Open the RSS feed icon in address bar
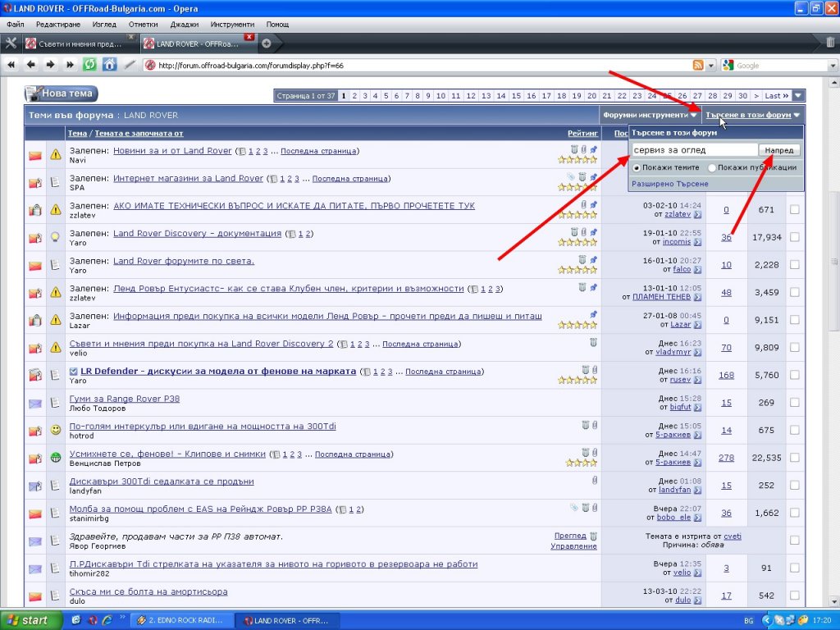840x630 pixels. pyautogui.click(x=698, y=66)
